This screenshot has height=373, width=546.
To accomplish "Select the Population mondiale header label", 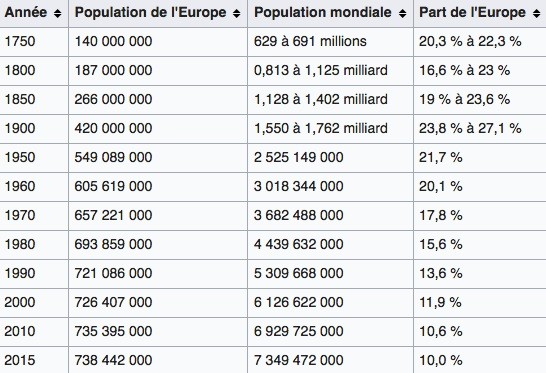I will (323, 13).
